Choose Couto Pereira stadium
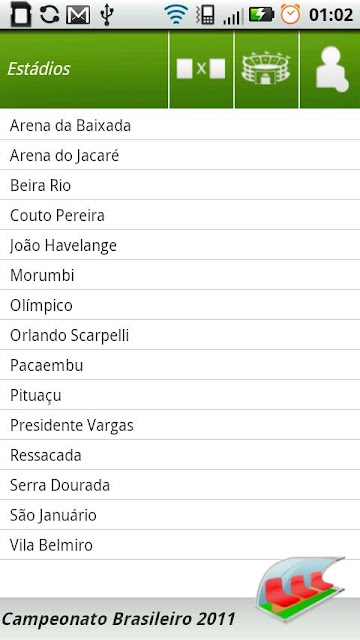The image size is (360, 640). point(180,215)
